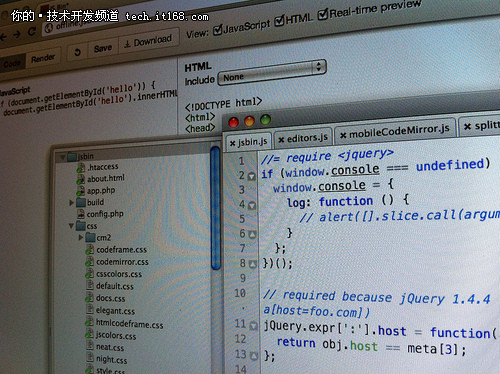Screen dimensions: 500x374
Task: Click the css folder icon
Action: click(81, 226)
